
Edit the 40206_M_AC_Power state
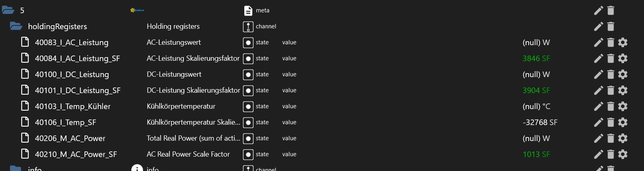pos(598,138)
